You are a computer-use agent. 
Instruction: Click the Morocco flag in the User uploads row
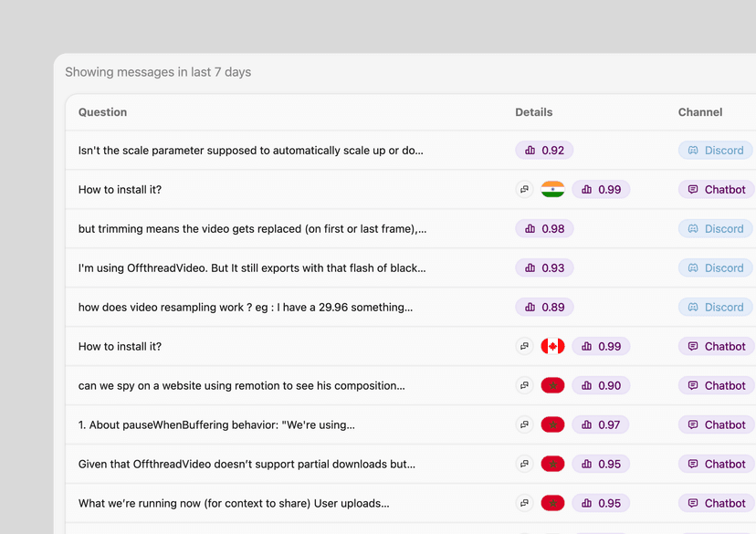[552, 503]
